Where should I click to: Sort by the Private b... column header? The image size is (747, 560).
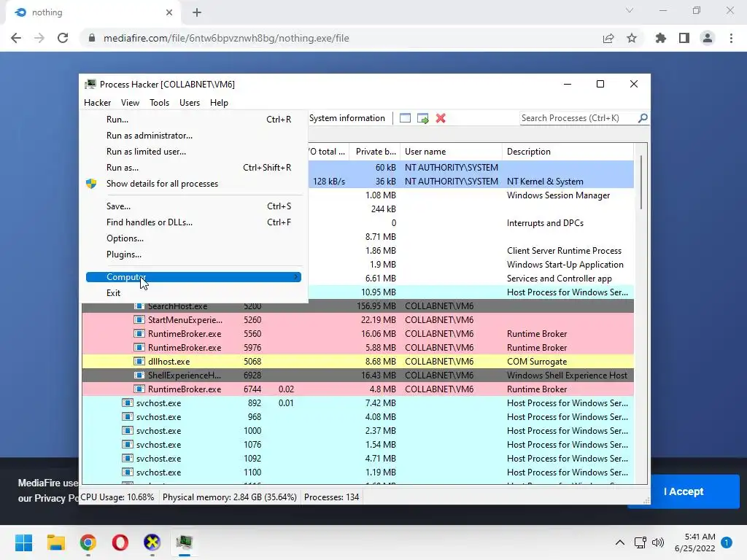tap(375, 152)
